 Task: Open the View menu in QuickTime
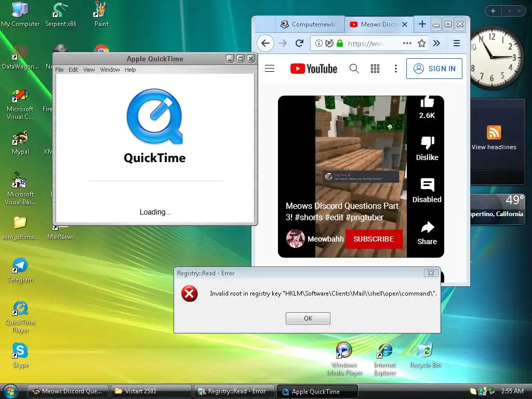[89, 70]
